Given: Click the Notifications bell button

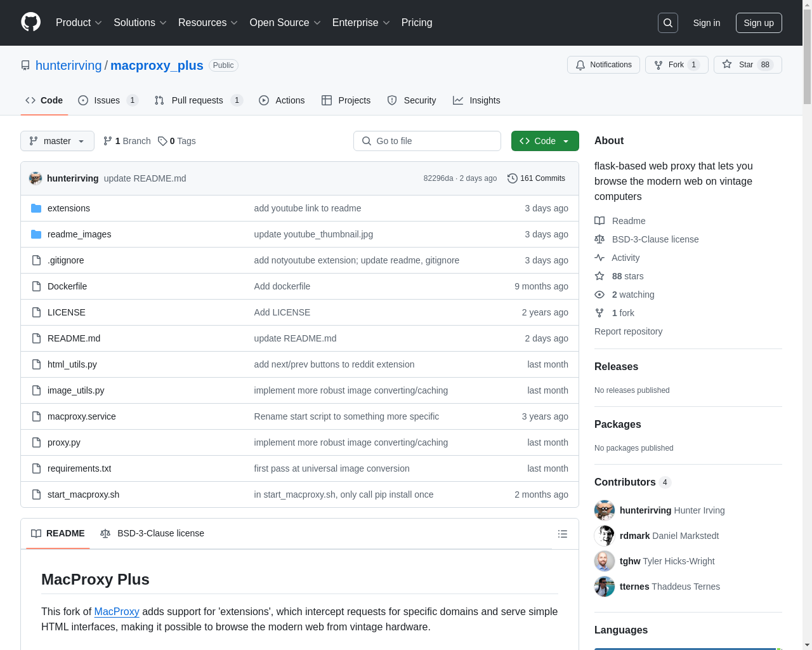Looking at the screenshot, I should [603, 65].
